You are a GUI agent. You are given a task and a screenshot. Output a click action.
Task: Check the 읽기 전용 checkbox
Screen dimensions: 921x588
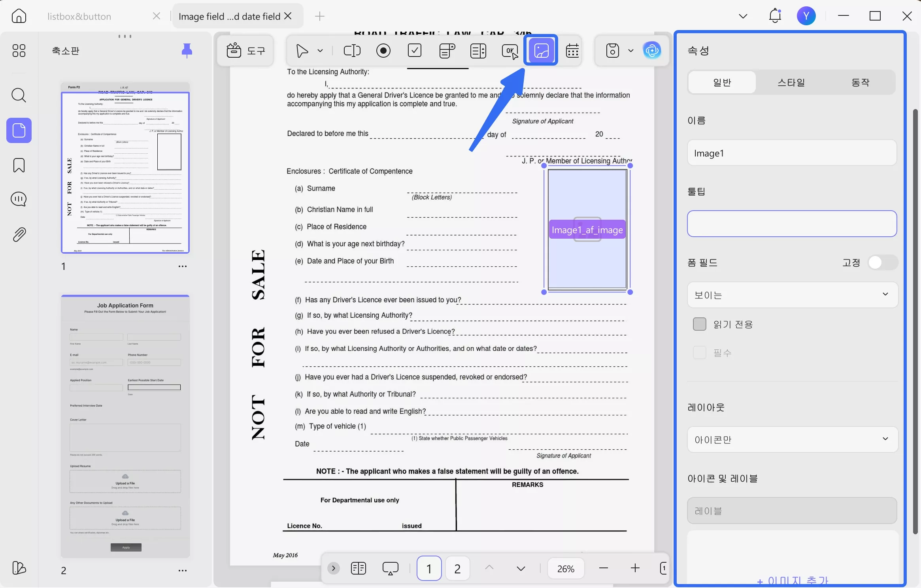(x=699, y=324)
